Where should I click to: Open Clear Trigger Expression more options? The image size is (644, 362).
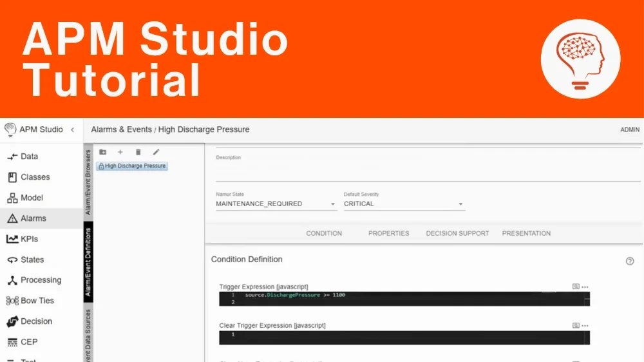[585, 326]
